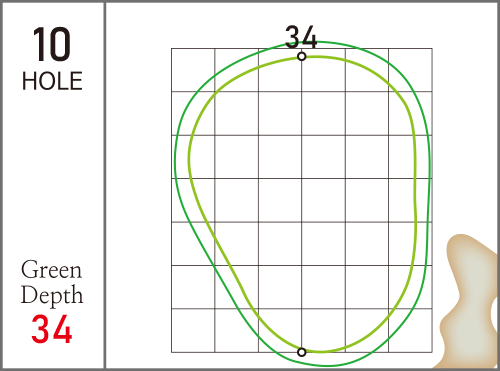Click the top-left grid cell
This screenshot has width=500, height=371.
[x=193, y=70]
